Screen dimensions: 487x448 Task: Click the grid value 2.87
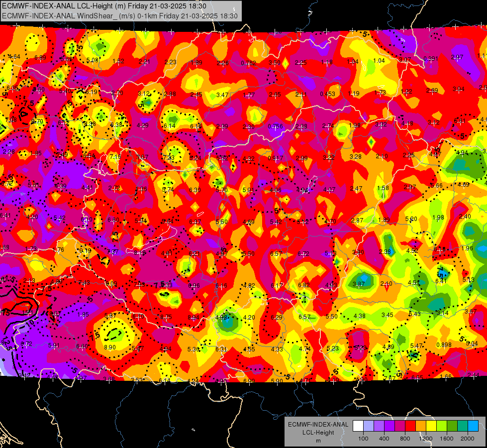(357, 220)
